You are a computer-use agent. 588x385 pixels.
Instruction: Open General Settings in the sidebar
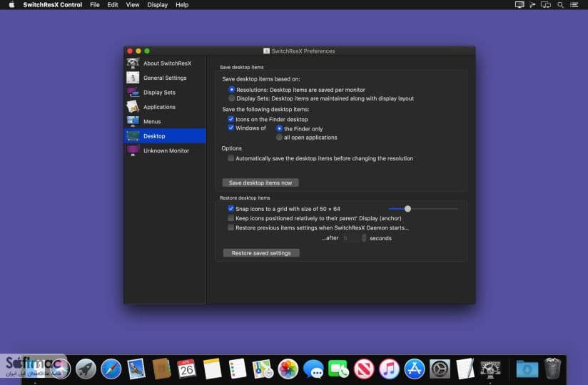click(165, 78)
